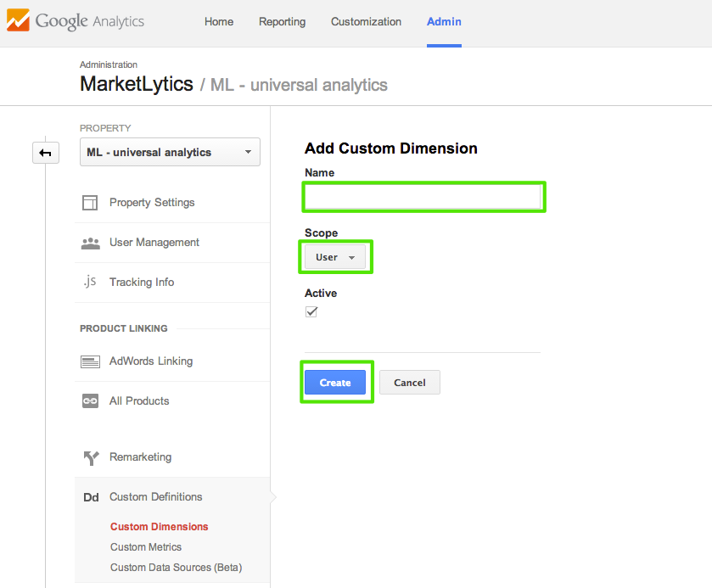Focus the dimension Name input field

(423, 197)
